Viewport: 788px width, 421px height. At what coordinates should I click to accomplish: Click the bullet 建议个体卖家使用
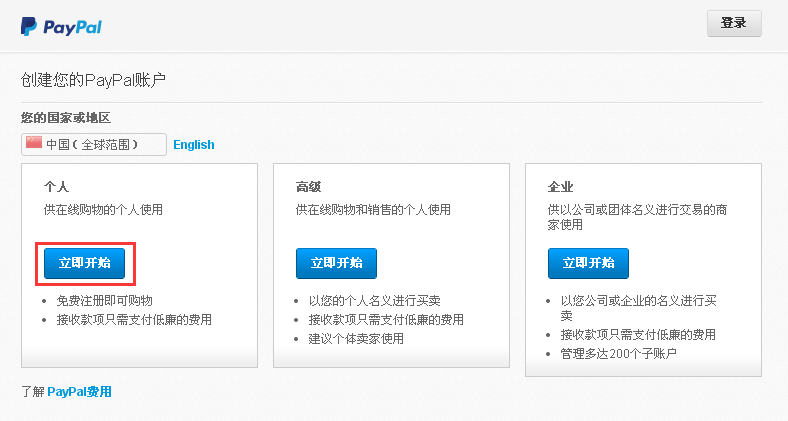(x=356, y=339)
